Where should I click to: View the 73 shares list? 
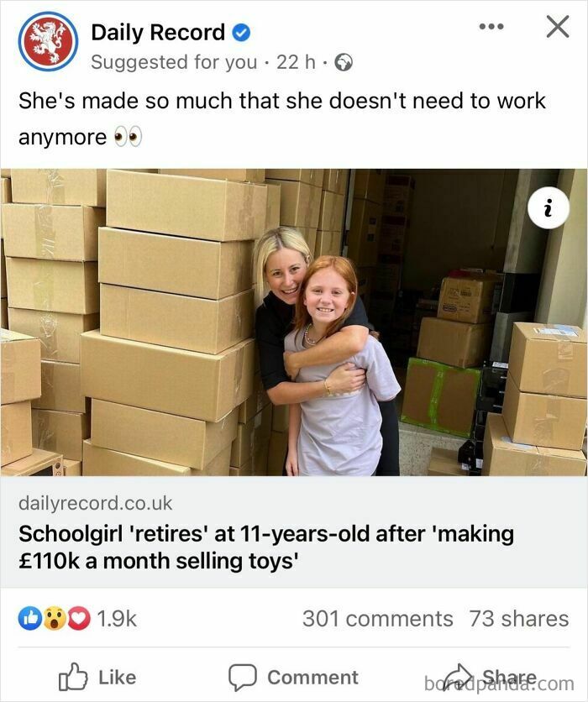coord(518,619)
